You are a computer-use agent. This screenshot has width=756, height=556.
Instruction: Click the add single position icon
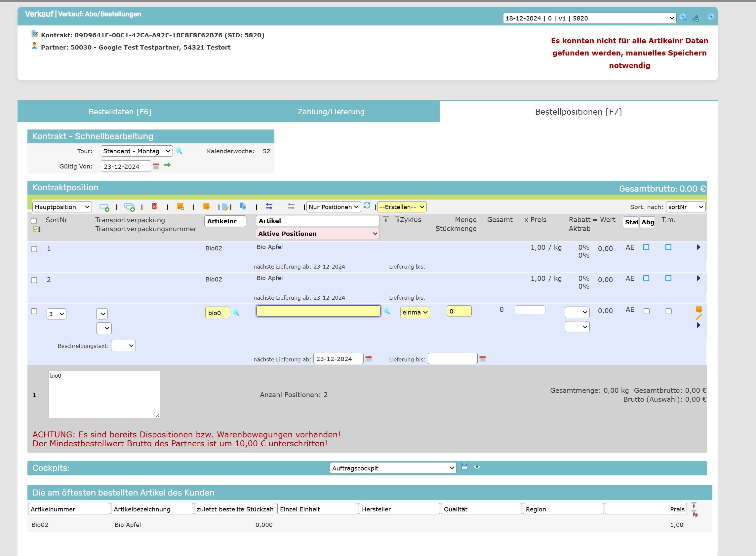104,207
